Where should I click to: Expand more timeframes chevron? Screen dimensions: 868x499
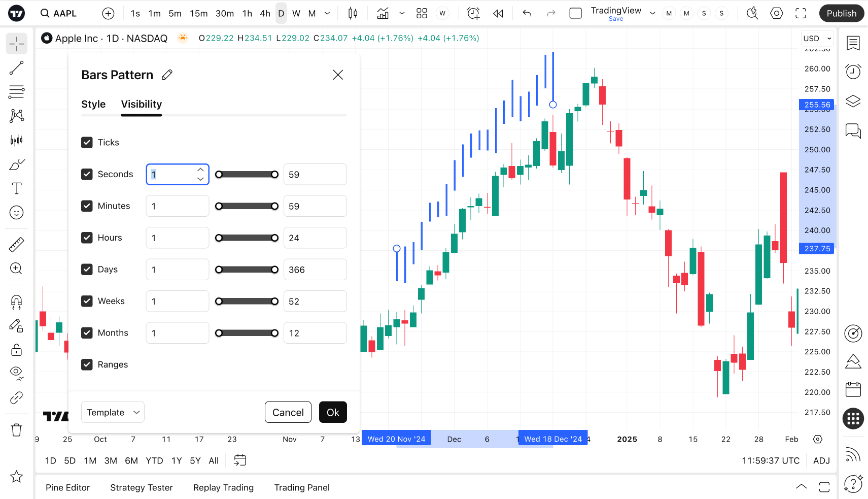(328, 14)
